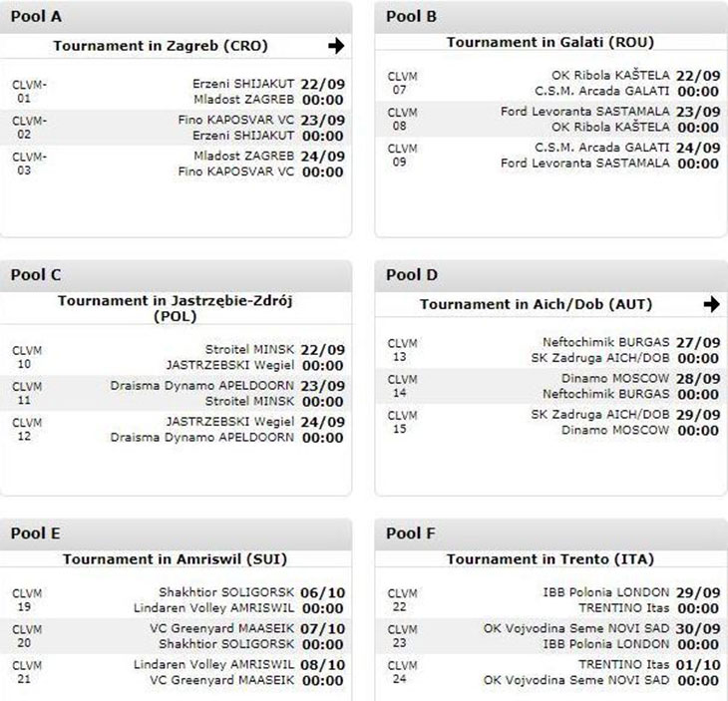This screenshot has width=728, height=701.
Task: Open Tournament in Amriswil (SUI) title
Action: [x=176, y=559]
